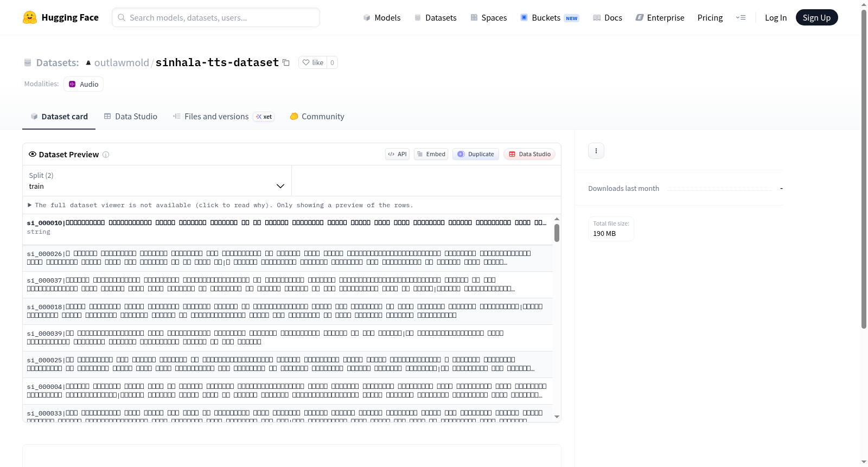Click the si_000004 row
The height and width of the screenshot is (467, 868).
[x=288, y=391]
